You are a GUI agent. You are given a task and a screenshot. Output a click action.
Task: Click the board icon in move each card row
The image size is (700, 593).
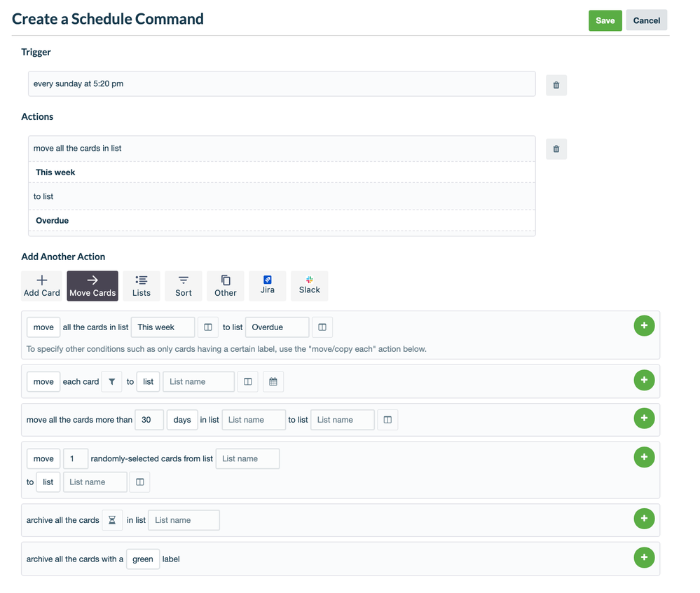(248, 382)
